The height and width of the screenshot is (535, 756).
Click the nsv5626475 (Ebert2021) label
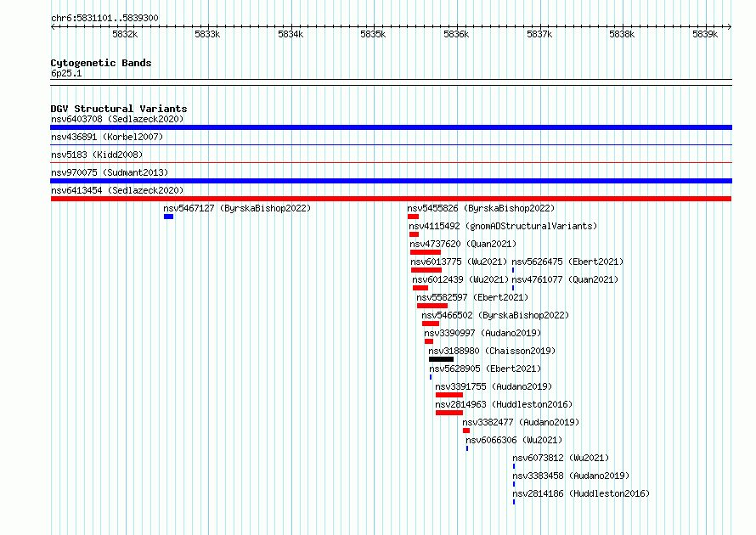567,262
